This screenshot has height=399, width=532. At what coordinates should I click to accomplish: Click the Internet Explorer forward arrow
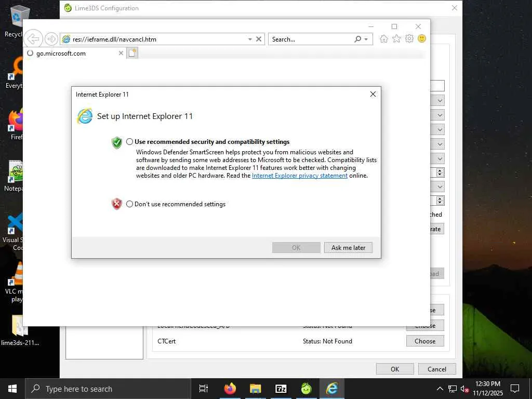pos(51,39)
